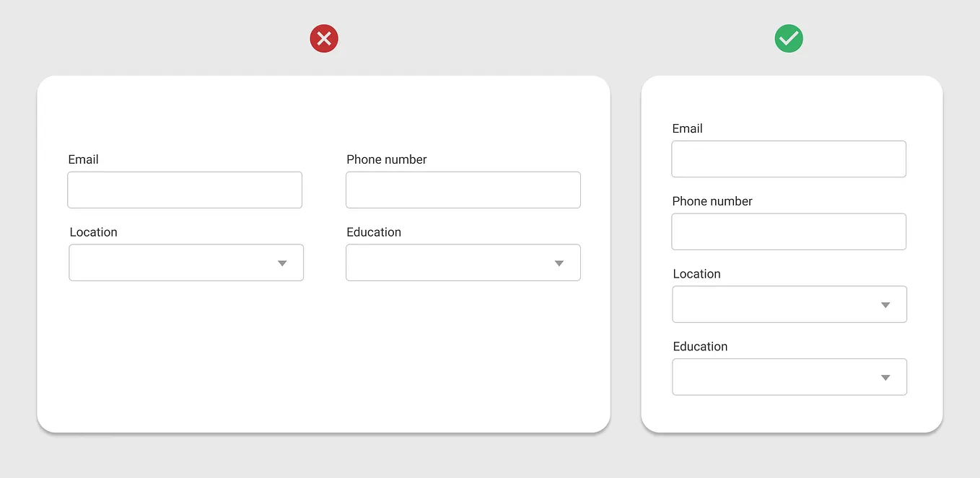Viewport: 980px width, 478px height.
Task: Select the Email label on the left form
Action: 83,159
